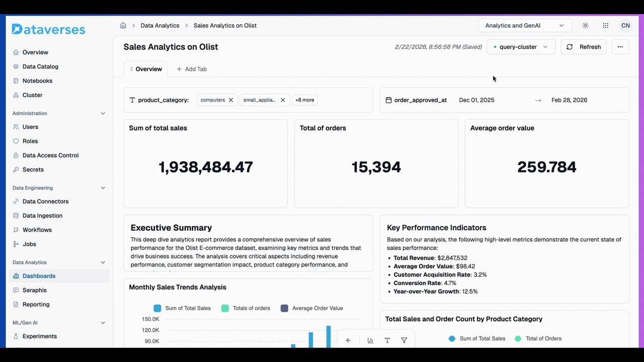Screen dimensions: 644x362
Task: Open the query-cluster dropdown
Action: [x=521, y=47]
